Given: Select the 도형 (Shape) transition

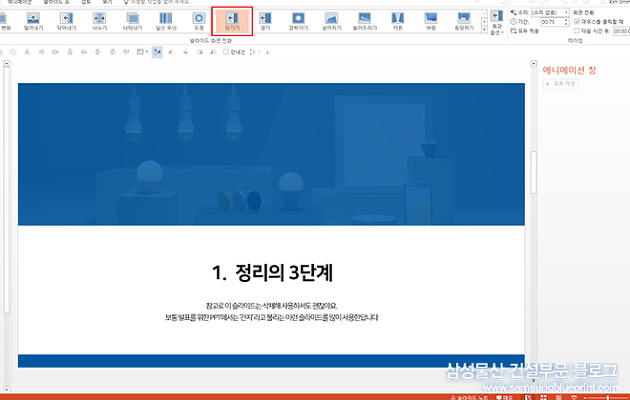Looking at the screenshot, I should [x=198, y=21].
